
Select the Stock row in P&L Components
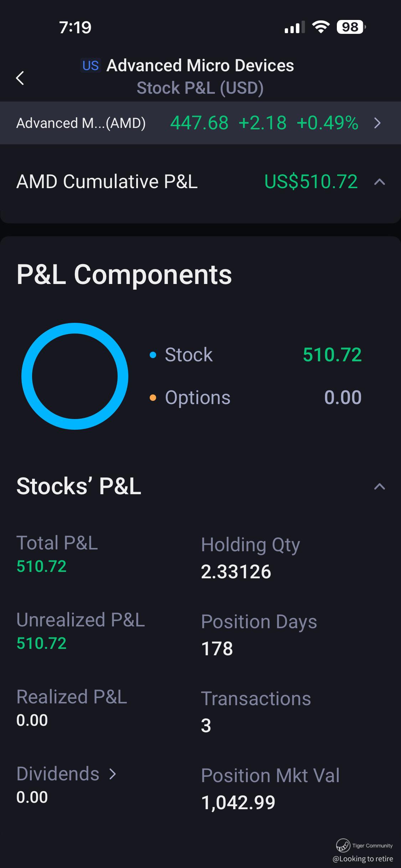tap(256, 355)
